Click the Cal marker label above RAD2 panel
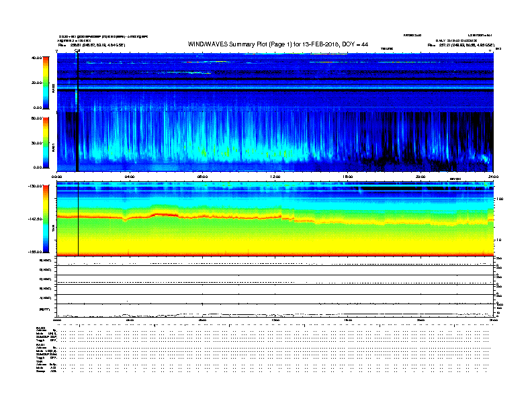Image resolution: width=532 pixels, height=411 pixels. coord(77,50)
